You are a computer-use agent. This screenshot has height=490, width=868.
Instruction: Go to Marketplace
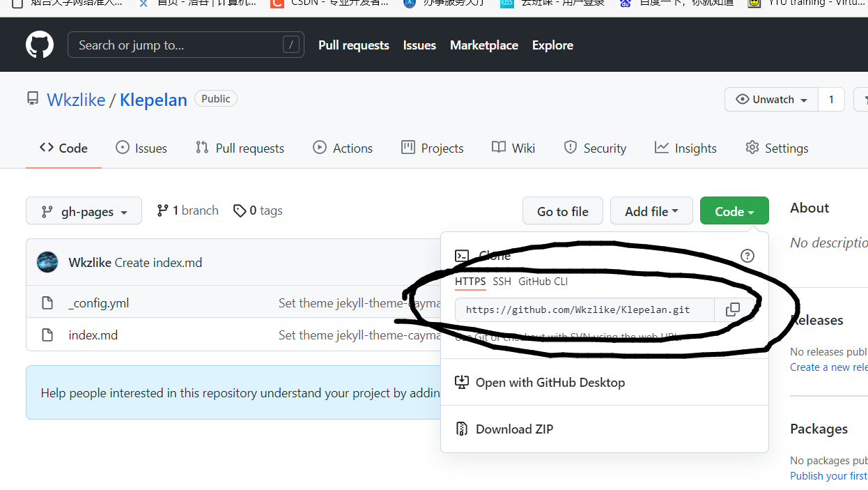coord(483,45)
